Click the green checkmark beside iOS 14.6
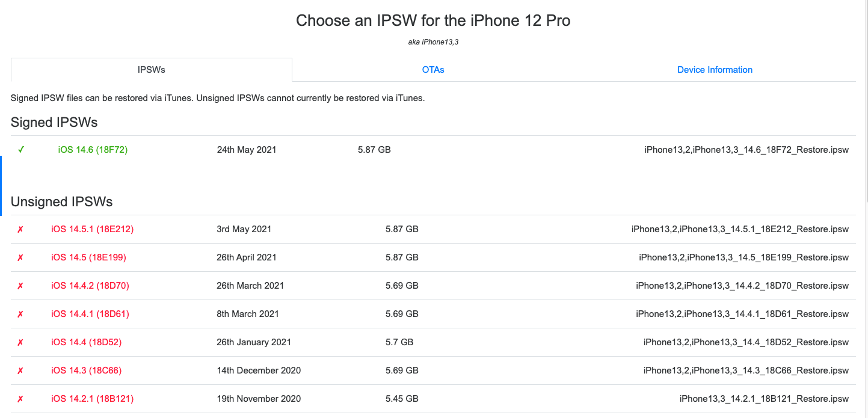 tap(22, 149)
